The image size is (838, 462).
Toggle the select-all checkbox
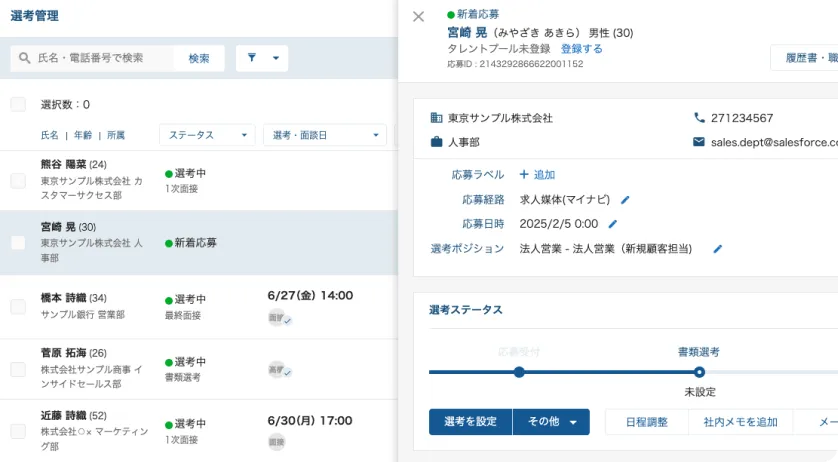point(18,104)
